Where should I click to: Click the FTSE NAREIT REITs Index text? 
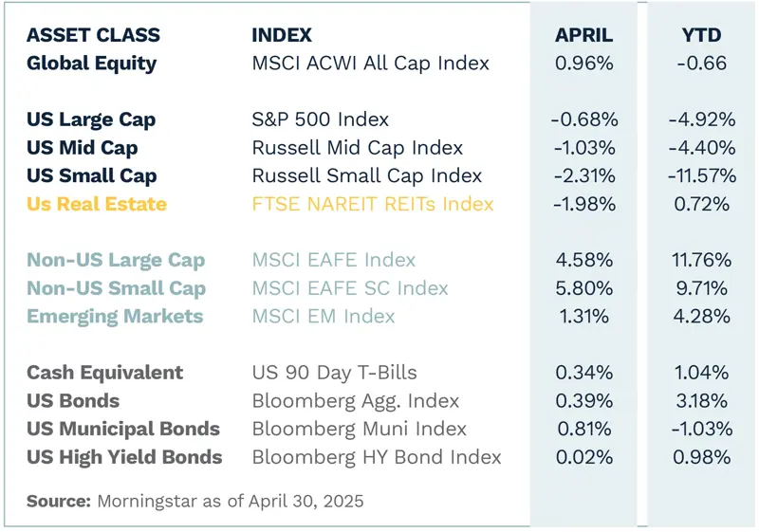click(x=373, y=204)
